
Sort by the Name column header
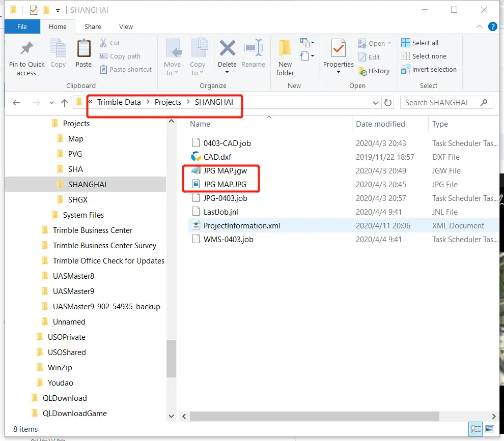(200, 124)
